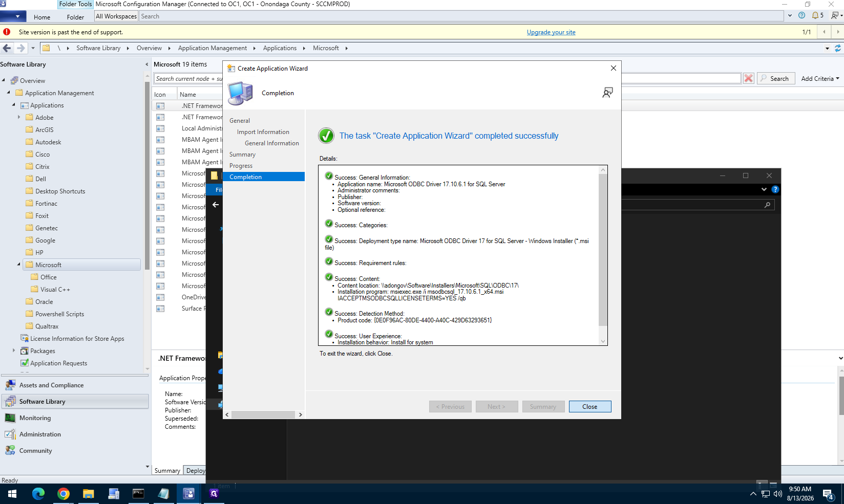This screenshot has width=844, height=504.
Task: Open Windows Start menu
Action: (12, 494)
